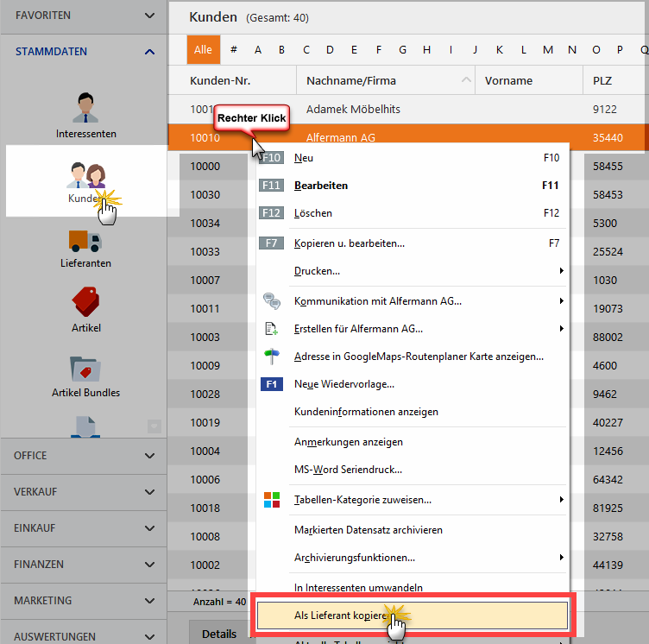The image size is (649, 644).
Task: Select customer row 10007
Action: (205, 281)
